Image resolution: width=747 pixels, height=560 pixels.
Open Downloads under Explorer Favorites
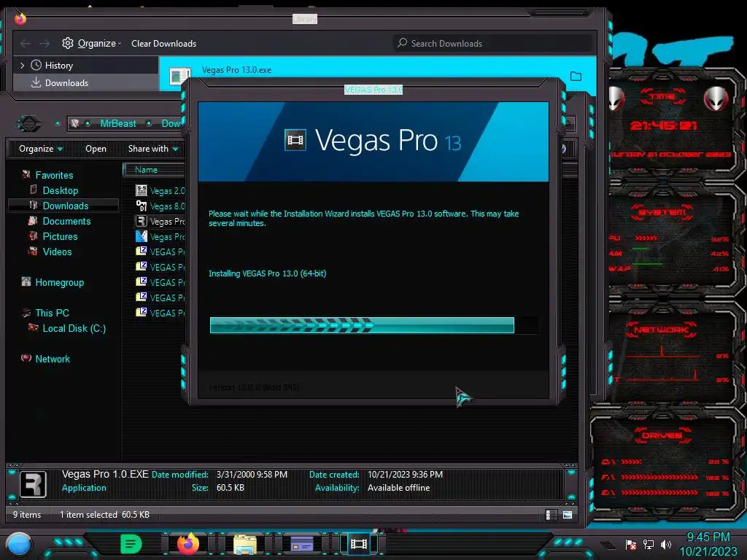pos(65,206)
